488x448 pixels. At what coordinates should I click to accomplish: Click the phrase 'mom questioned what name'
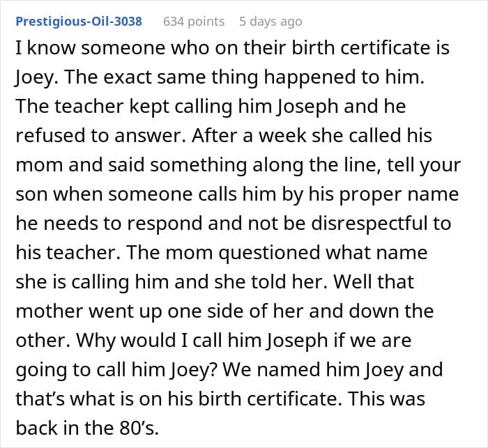pyautogui.click(x=296, y=253)
